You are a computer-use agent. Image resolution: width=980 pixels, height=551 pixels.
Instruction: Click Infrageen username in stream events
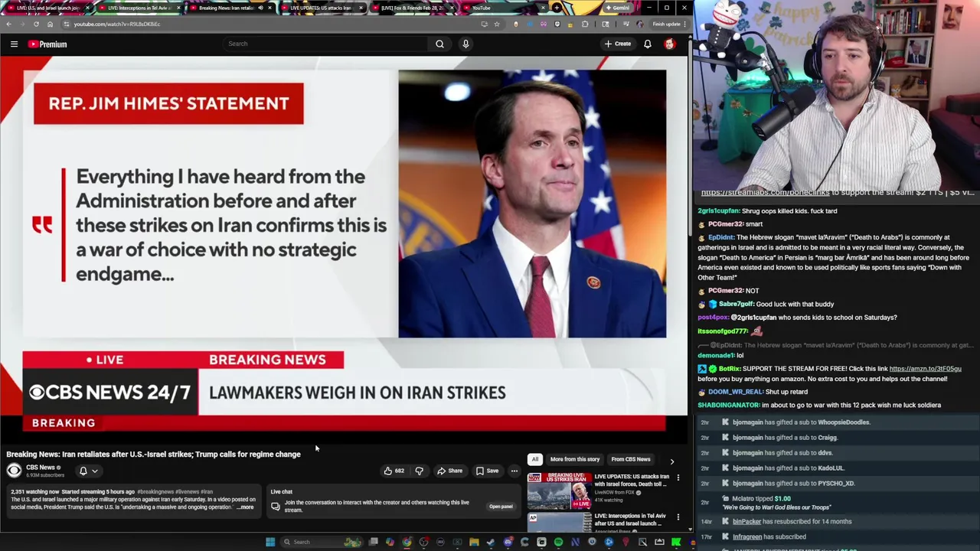pos(747,537)
